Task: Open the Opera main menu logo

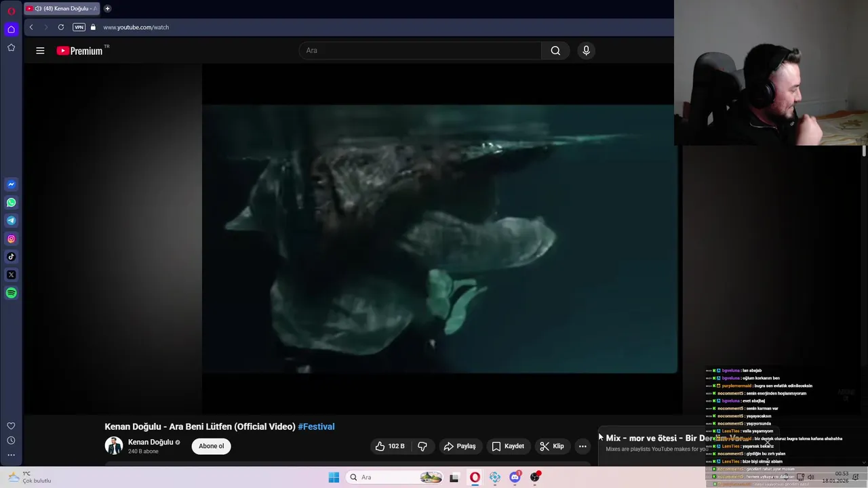Action: click(11, 11)
